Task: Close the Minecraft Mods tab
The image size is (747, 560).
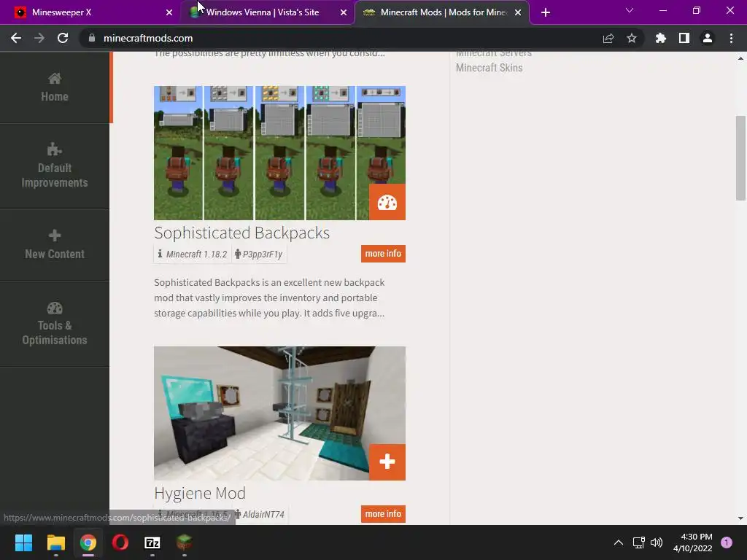Action: tap(518, 12)
